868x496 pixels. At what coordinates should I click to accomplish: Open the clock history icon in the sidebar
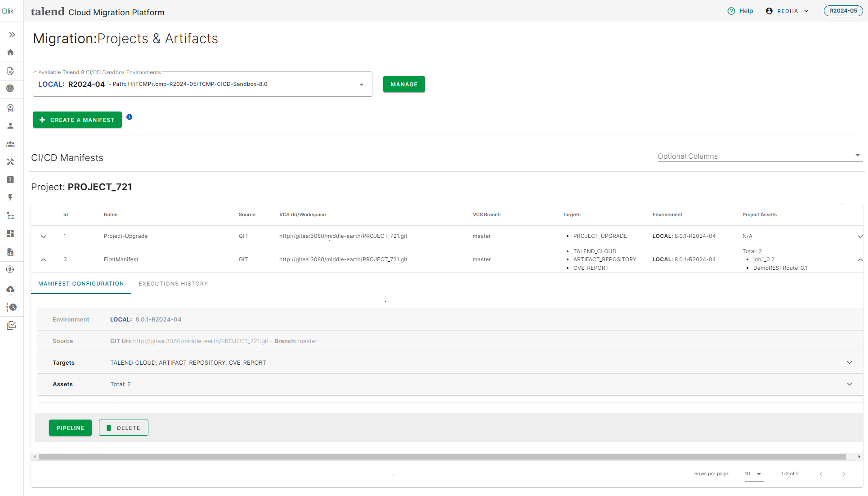[x=11, y=307]
